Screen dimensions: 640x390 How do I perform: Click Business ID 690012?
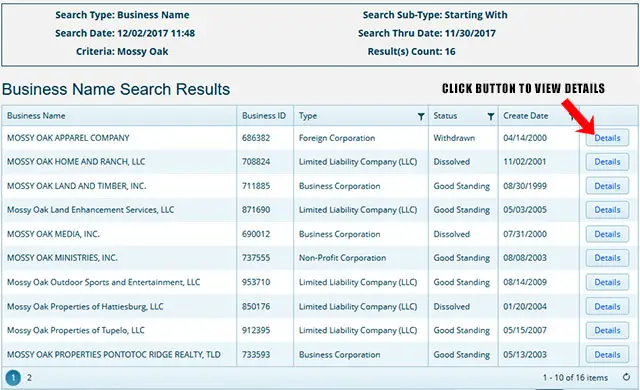click(x=256, y=234)
